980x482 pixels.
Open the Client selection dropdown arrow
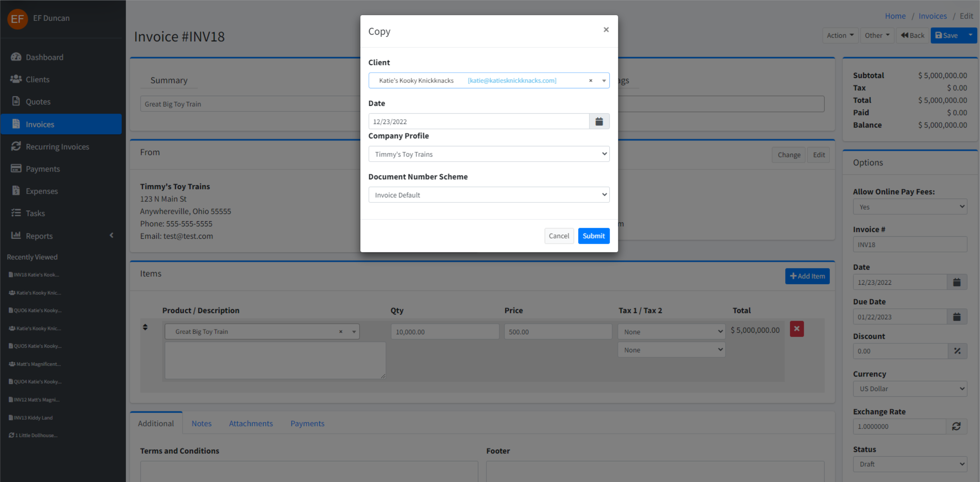604,81
